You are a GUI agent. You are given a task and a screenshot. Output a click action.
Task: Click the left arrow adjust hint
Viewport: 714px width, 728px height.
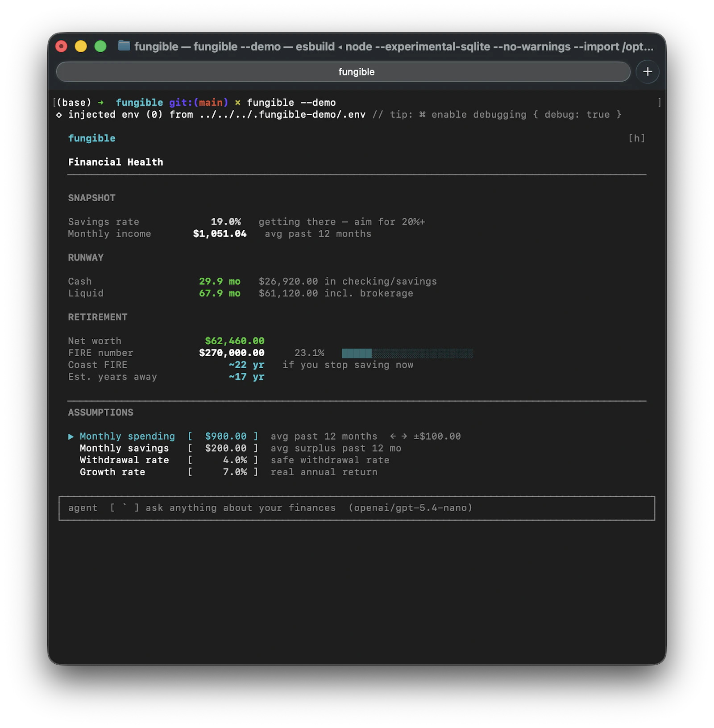[393, 436]
